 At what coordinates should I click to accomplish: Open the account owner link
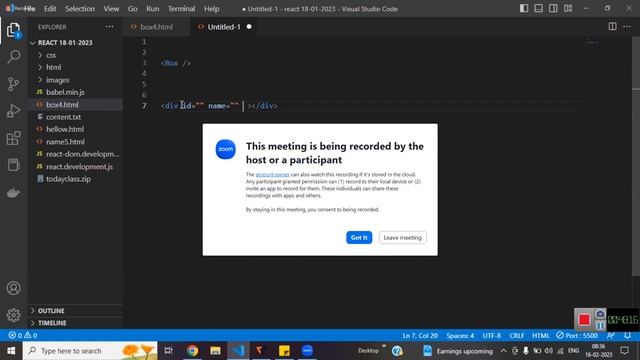tap(272, 175)
